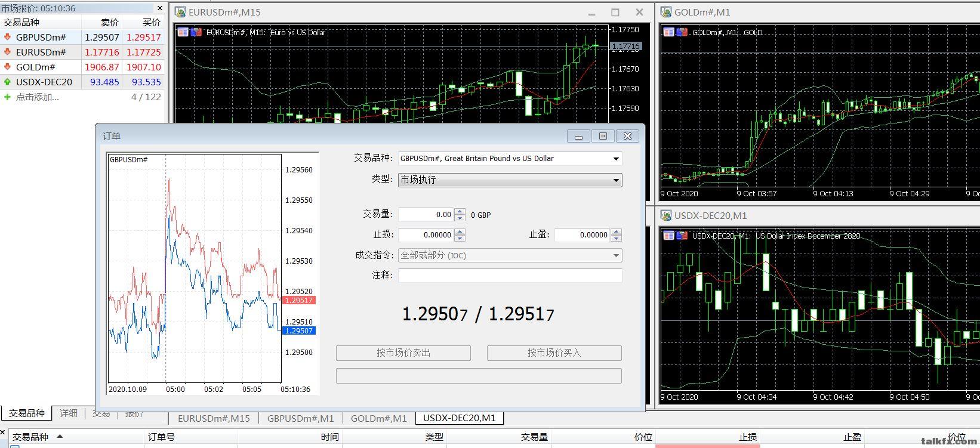Select EURUSDm# symbol in market watch
Viewport: 980px width, 448px height.
coord(41,52)
